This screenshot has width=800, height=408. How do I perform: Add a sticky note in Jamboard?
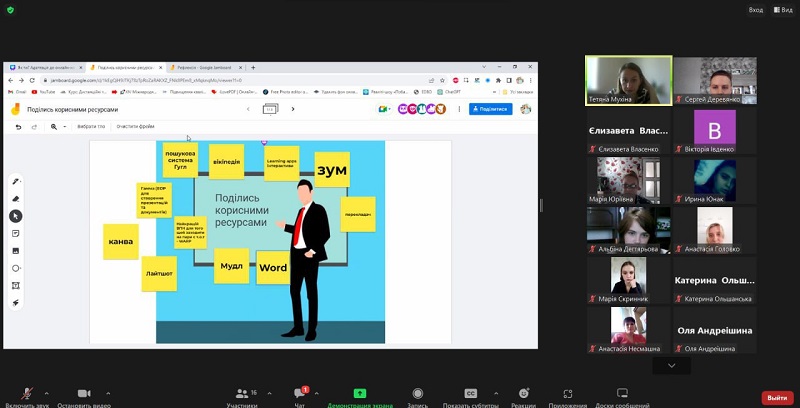click(x=16, y=234)
